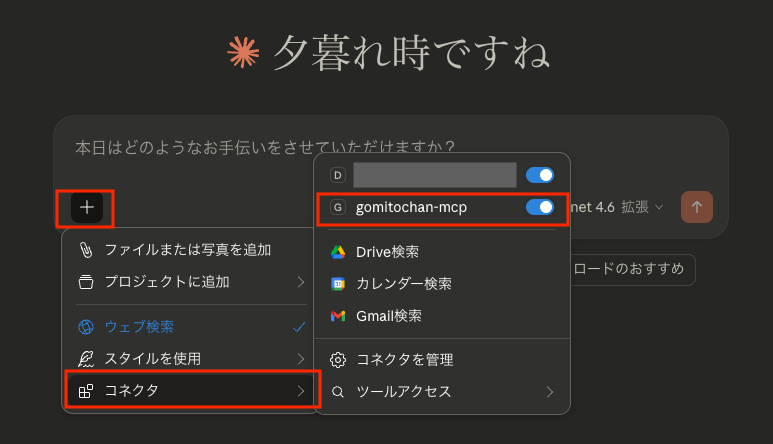
Task: Toggle the first redacted connector switch
Action: 540,175
